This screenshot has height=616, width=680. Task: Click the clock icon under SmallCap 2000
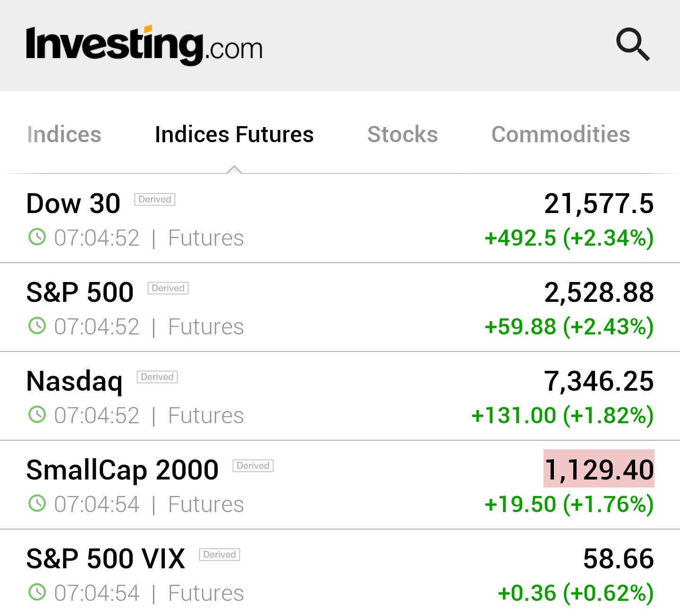(37, 504)
